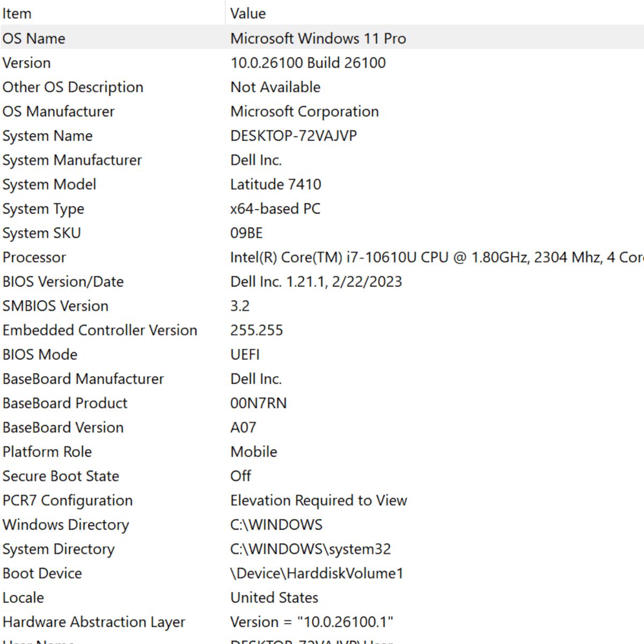
Task: Click the Version = "10.0.26100.1" value
Action: tap(312, 622)
